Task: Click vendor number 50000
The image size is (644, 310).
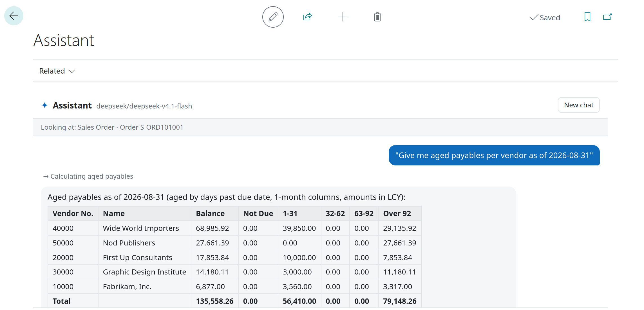Action: [x=63, y=243]
